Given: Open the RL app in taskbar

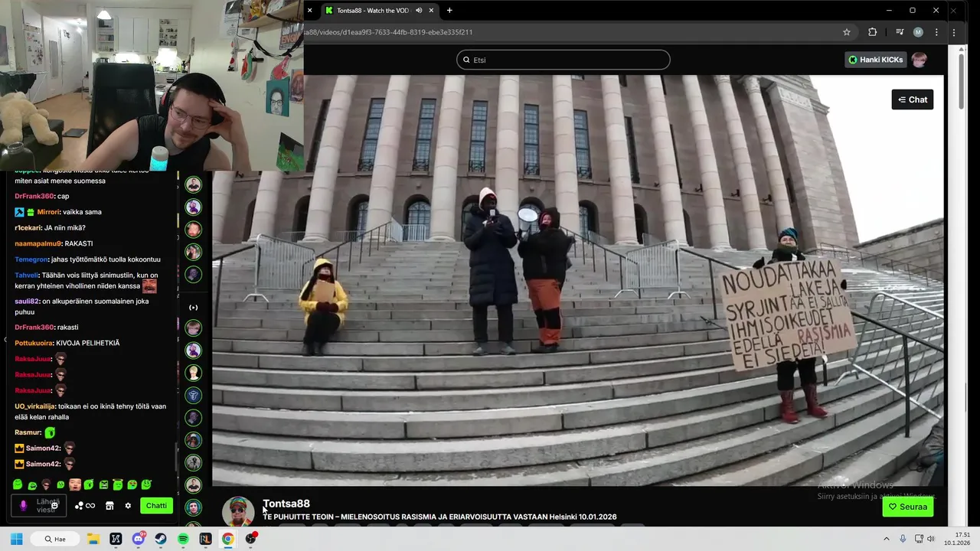Looking at the screenshot, I should coord(205,539).
